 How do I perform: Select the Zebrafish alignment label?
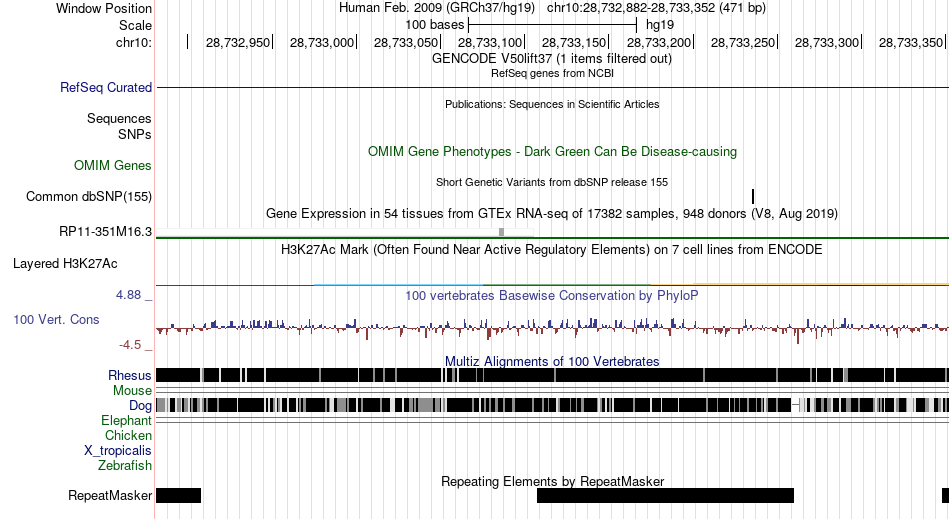pos(124,465)
